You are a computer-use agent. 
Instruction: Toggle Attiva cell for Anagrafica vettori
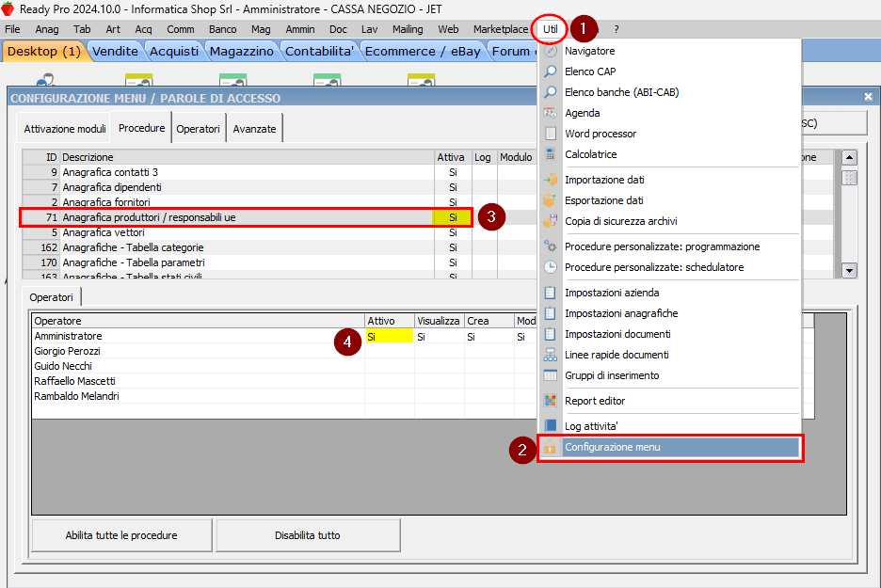tap(453, 232)
